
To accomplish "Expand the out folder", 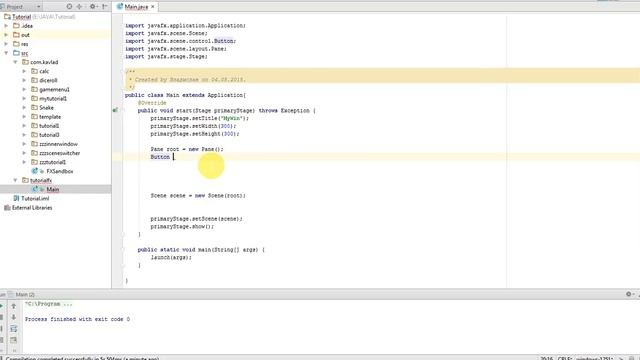I will point(6,35).
